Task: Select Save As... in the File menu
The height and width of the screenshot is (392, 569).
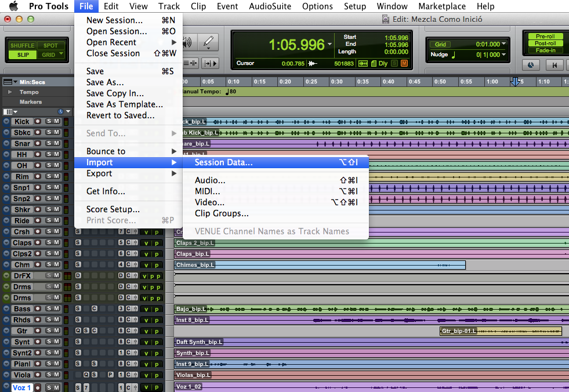Action: pyautogui.click(x=128, y=82)
